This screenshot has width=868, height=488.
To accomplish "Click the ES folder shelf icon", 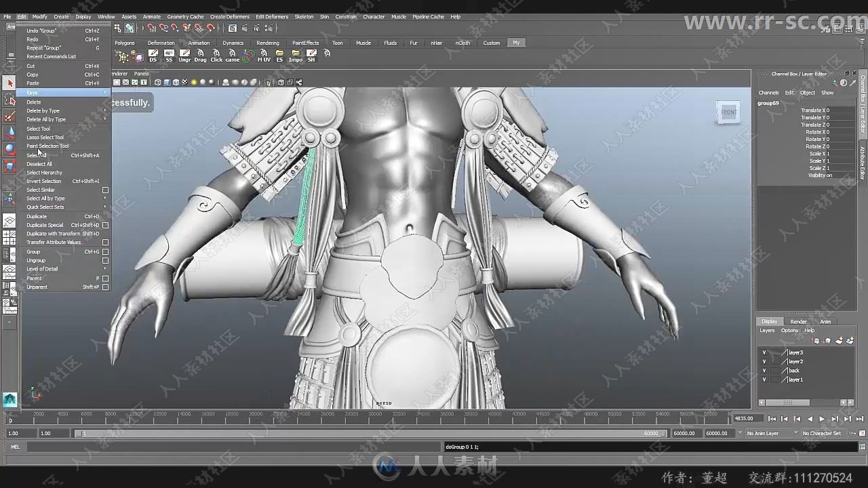I will (279, 56).
